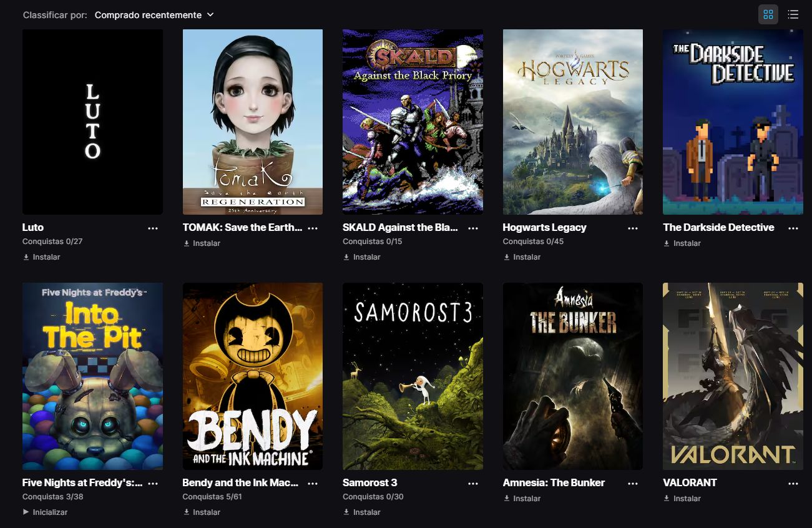The image size is (812, 528).
Task: Open the three-dot menu for Hogwarts Legacy
Action: pos(633,228)
